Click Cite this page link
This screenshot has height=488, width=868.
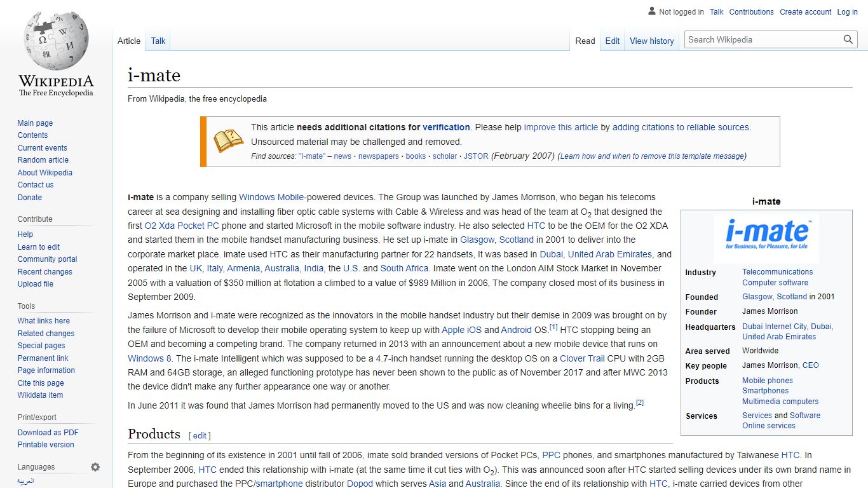pos(41,383)
